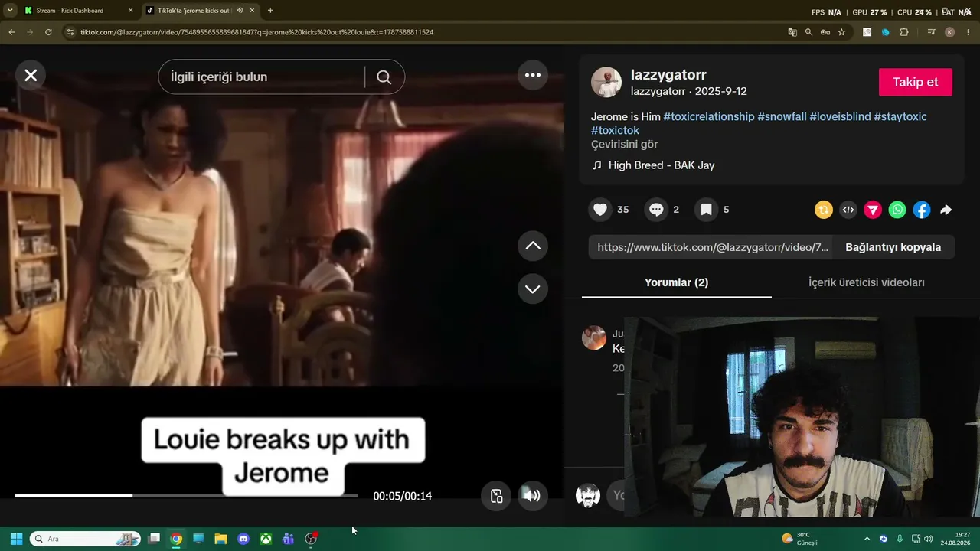This screenshot has width=980, height=551.
Task: Click the search magnifier in video search bar
Action: pos(384,77)
